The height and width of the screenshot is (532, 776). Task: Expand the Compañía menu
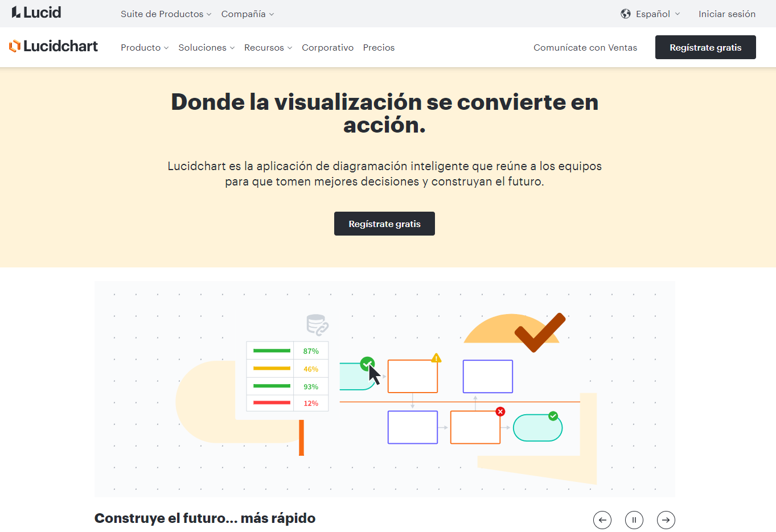248,14
